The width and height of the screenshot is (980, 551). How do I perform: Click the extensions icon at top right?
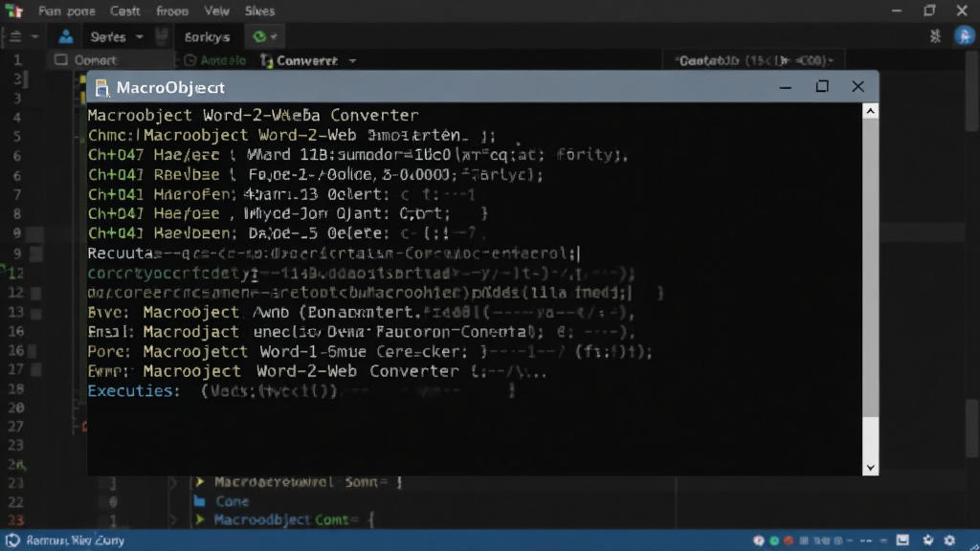click(x=935, y=36)
